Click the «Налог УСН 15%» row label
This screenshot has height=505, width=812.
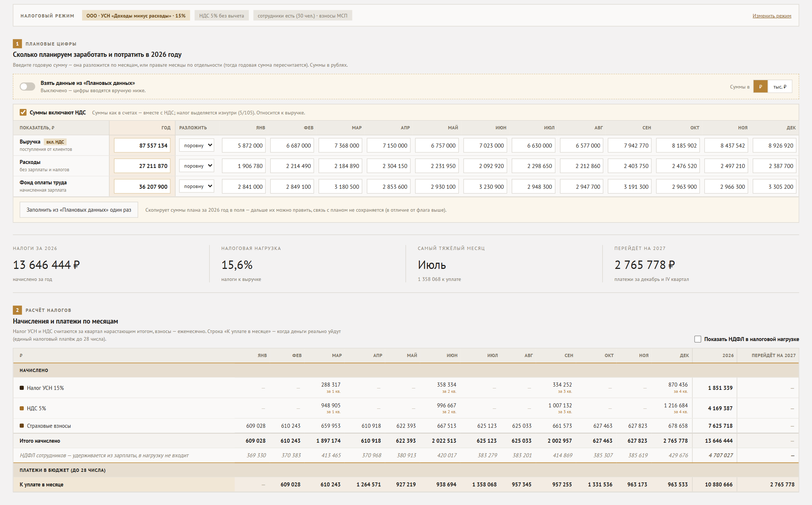tap(45, 388)
